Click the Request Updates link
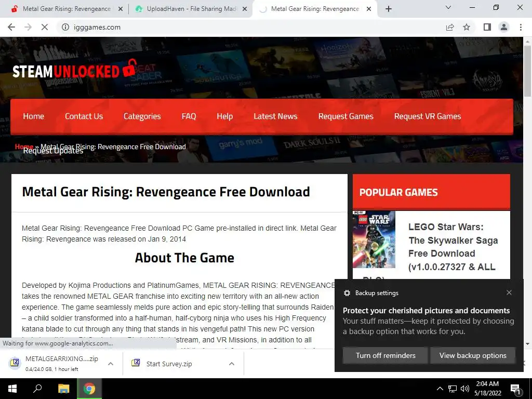This screenshot has height=399, width=532. tap(53, 152)
